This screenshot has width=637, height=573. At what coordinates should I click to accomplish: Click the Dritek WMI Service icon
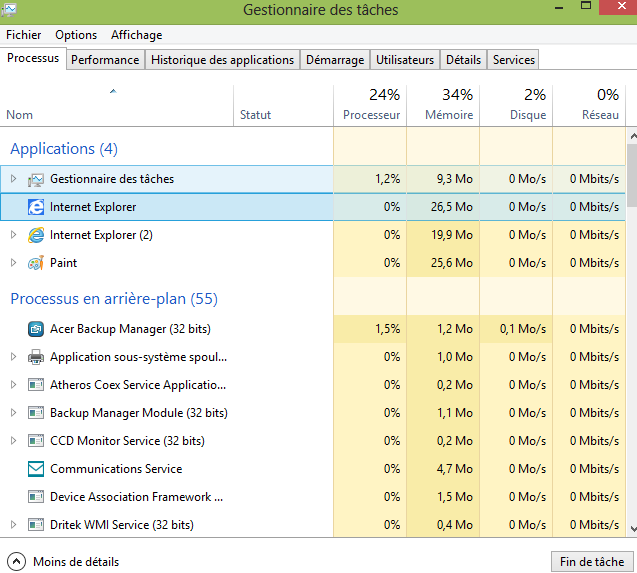(36, 525)
